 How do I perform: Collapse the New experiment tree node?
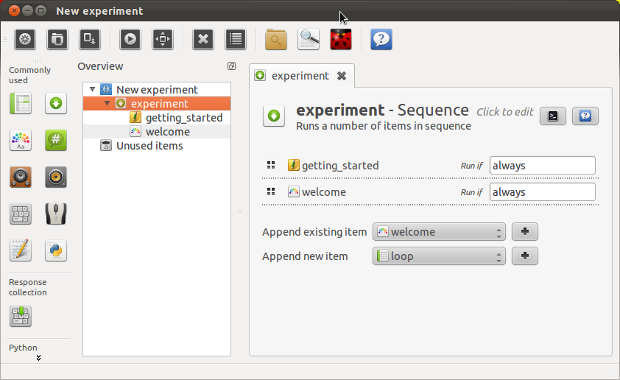[92, 89]
